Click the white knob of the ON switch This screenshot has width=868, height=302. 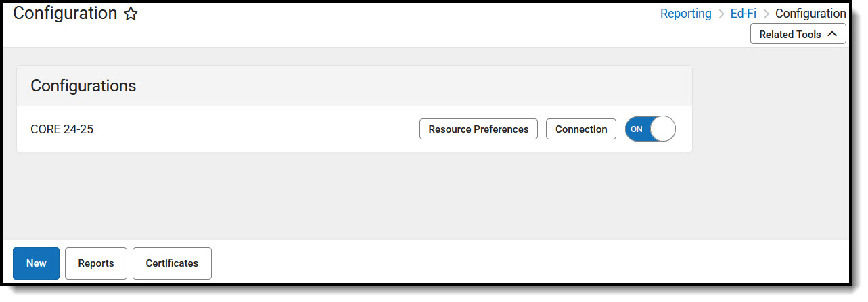[662, 129]
